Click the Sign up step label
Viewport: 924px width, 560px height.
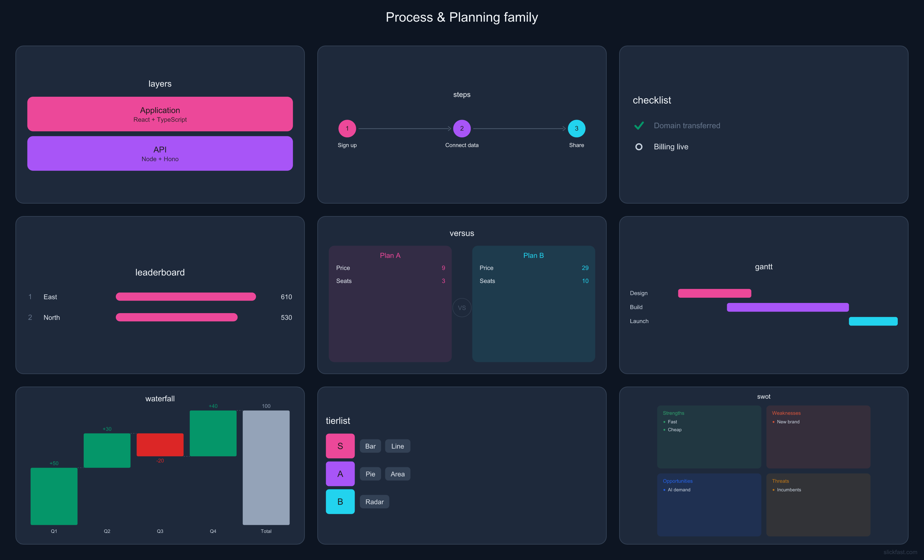point(347,145)
